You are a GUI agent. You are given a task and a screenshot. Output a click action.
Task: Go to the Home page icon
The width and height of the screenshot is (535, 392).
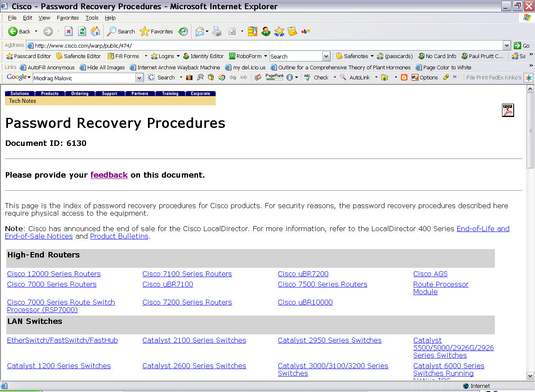[95, 31]
